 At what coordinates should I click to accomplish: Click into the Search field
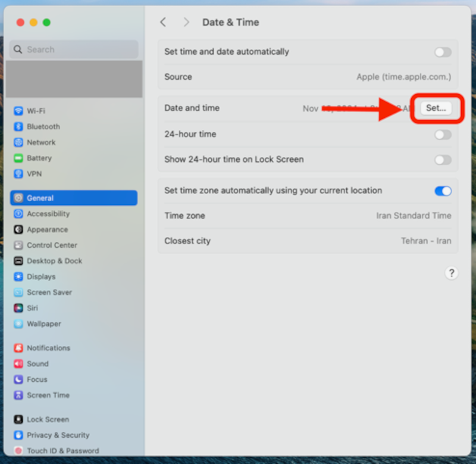click(x=74, y=49)
